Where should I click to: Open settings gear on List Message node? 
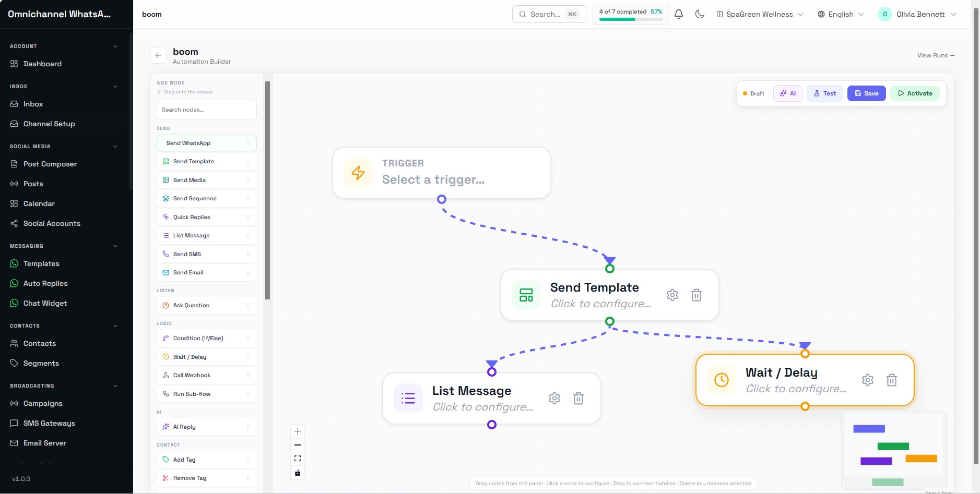tap(554, 398)
